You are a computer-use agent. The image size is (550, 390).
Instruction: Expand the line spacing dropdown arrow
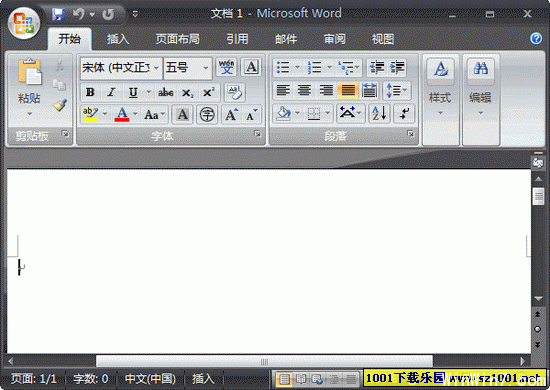point(405,90)
